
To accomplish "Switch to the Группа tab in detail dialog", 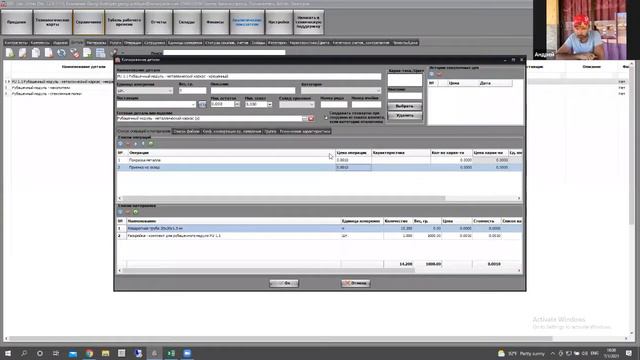I will (270, 131).
